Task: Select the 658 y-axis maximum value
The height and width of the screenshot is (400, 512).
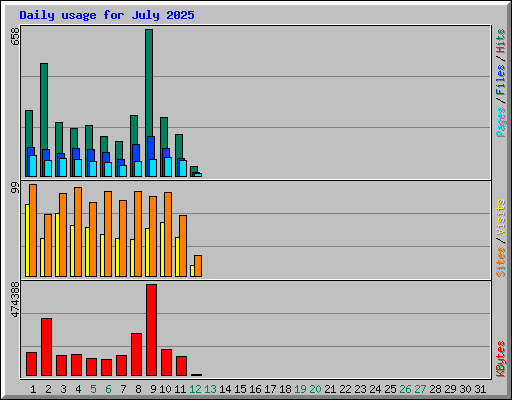Action: tap(15, 36)
